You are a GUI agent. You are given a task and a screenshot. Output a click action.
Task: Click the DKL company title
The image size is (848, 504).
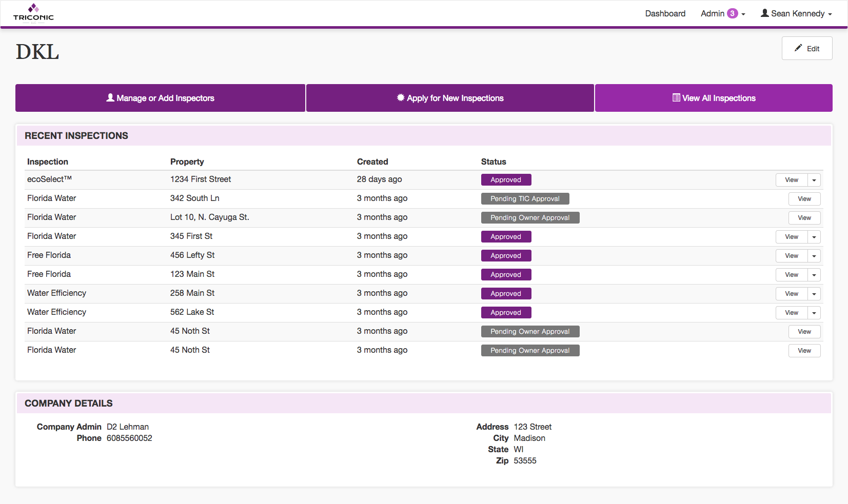[37, 52]
